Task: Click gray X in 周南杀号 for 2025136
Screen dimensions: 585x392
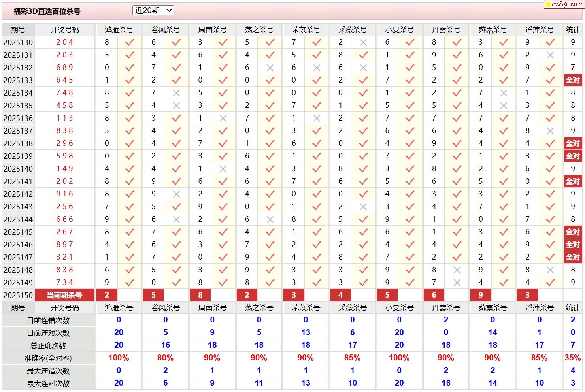Action: (223, 118)
